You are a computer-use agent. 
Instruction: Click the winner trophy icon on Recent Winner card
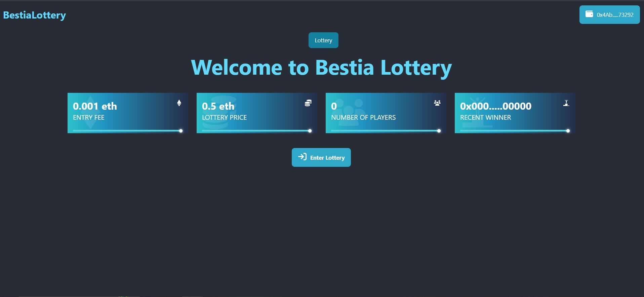tap(566, 103)
